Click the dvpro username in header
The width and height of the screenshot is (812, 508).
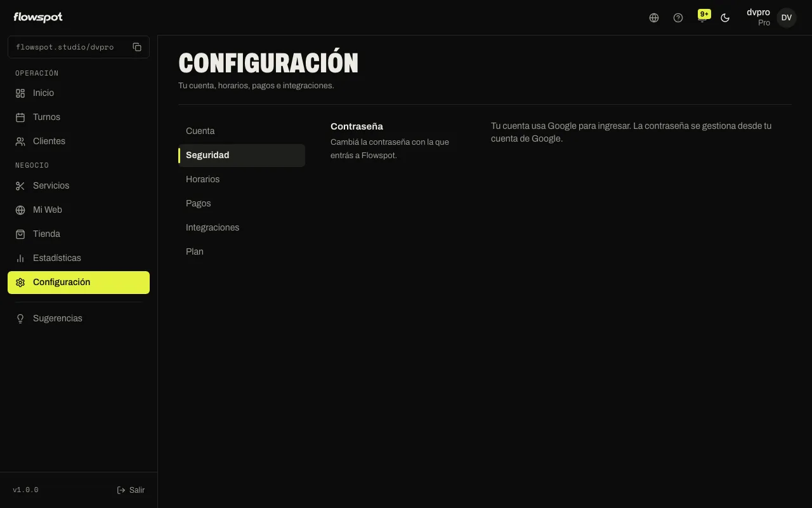(758, 12)
